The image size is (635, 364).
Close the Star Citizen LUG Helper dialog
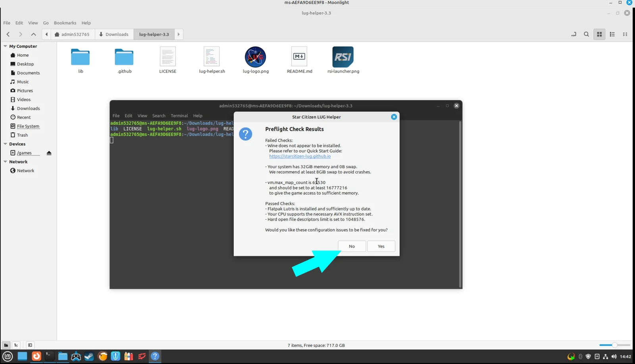[394, 117]
